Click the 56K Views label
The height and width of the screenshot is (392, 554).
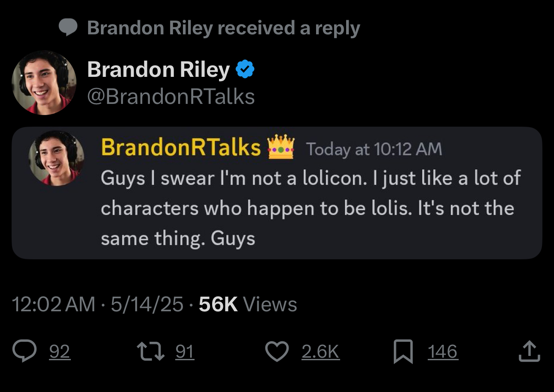click(248, 304)
